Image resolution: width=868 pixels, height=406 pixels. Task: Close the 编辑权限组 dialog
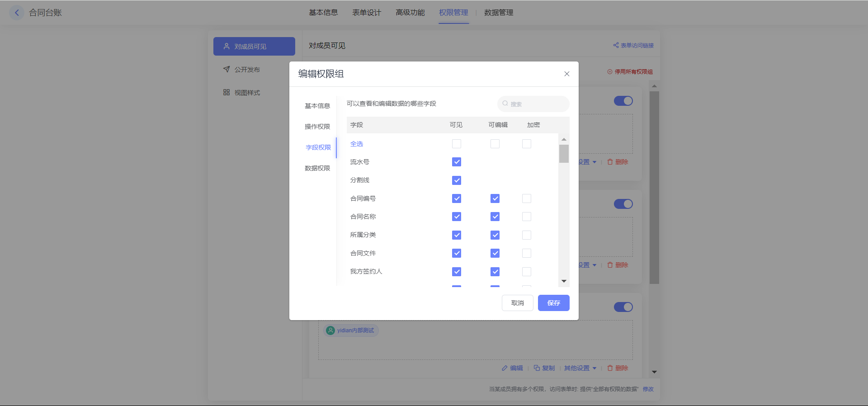[566, 74]
